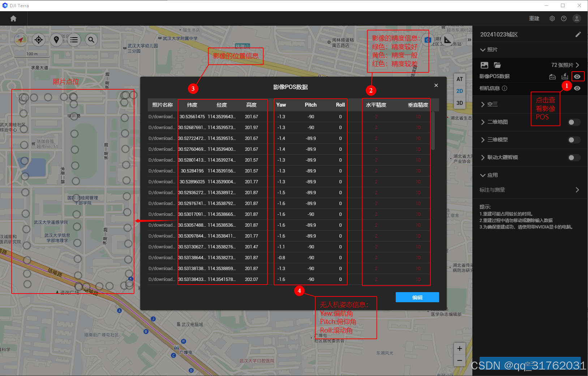
Task: Click the triangle ruler measure icon
Action: click(x=448, y=40)
